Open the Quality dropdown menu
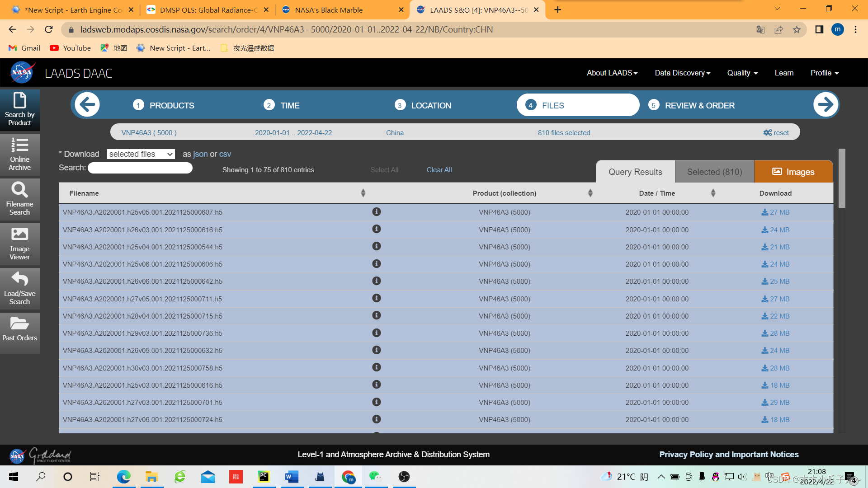This screenshot has height=488, width=868. [742, 73]
